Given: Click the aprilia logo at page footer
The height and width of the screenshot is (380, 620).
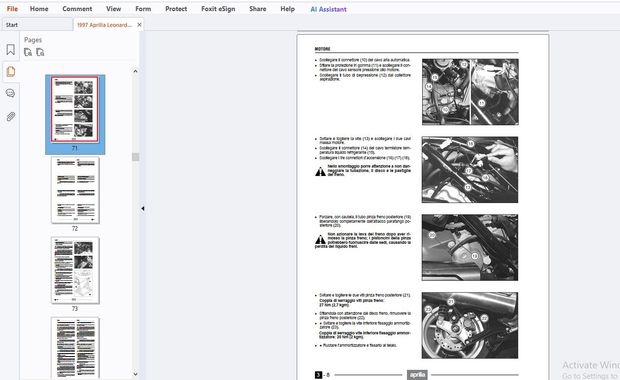Looking at the screenshot, I should coord(417,374).
